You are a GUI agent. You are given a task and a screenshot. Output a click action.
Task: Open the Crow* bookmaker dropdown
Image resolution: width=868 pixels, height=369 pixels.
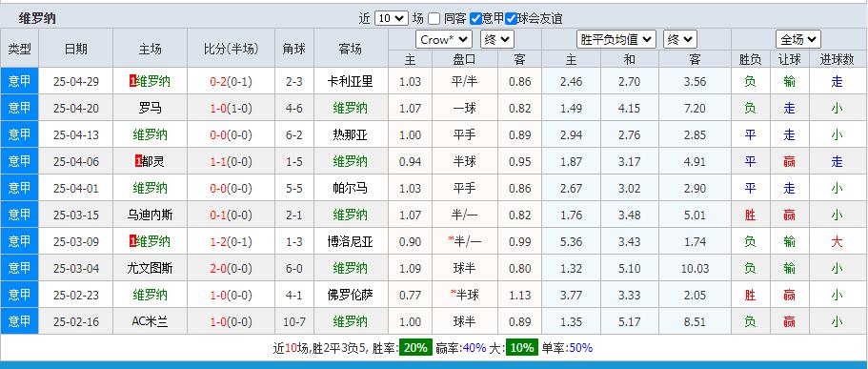444,39
